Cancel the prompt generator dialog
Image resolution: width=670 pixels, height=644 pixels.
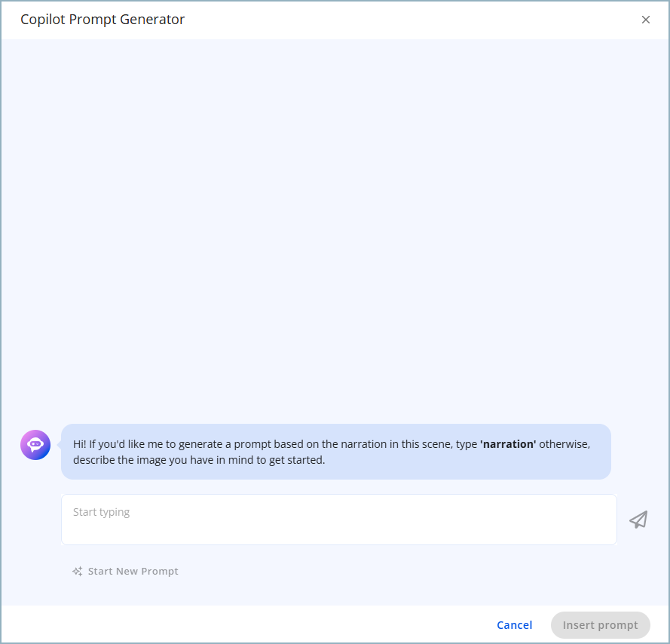coord(515,625)
